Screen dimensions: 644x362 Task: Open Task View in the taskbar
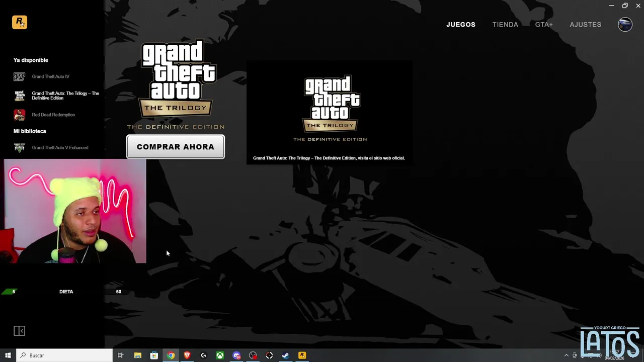point(121,355)
